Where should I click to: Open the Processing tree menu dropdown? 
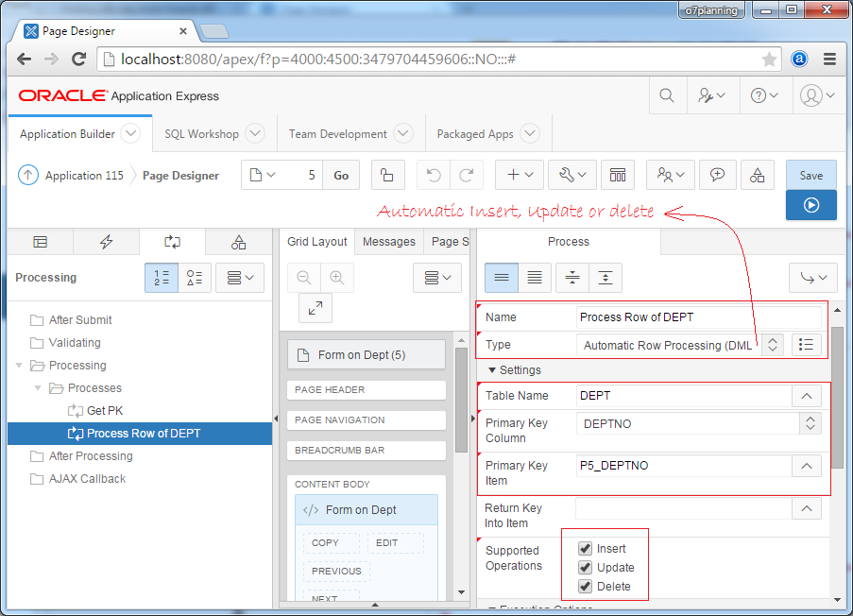coord(240,278)
